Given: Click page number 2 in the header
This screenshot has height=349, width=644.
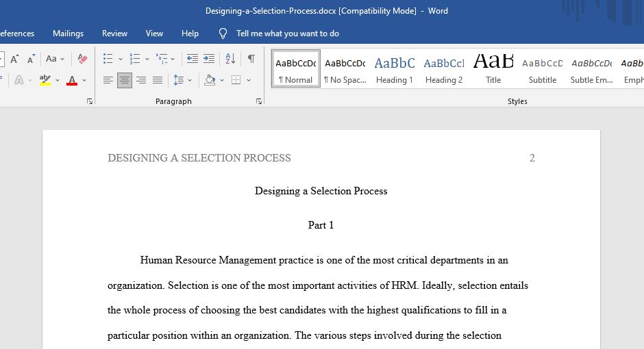Looking at the screenshot, I should pos(532,158).
